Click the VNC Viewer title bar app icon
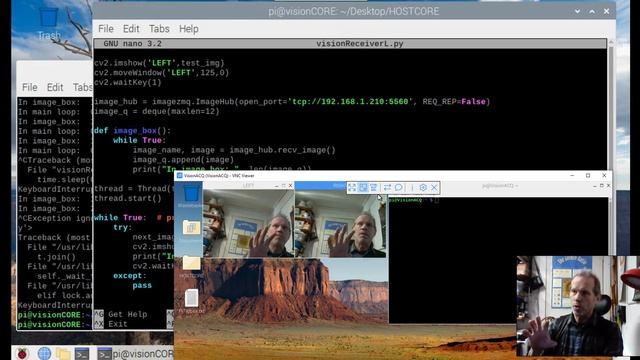Image resolution: width=640 pixels, height=360 pixels. click(x=179, y=176)
